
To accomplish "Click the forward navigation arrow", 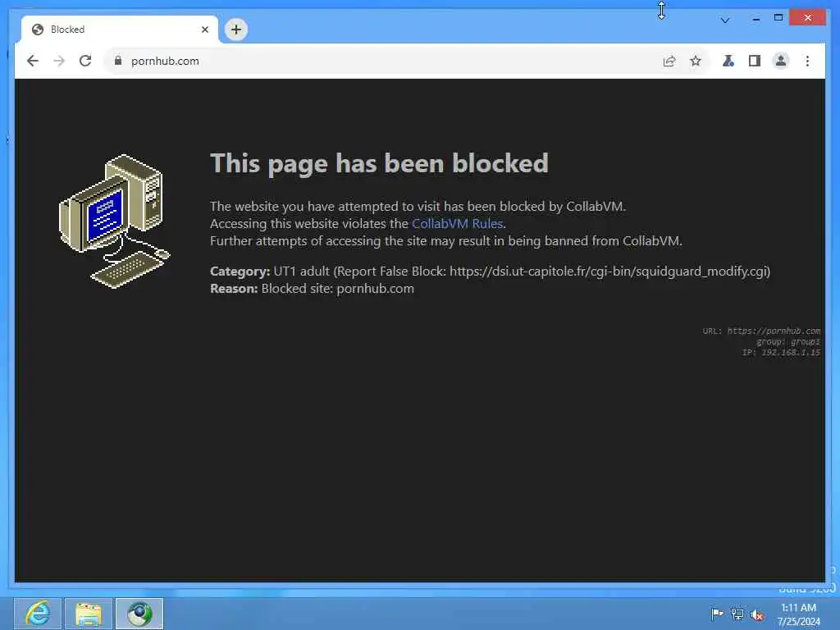I will pyautogui.click(x=59, y=61).
